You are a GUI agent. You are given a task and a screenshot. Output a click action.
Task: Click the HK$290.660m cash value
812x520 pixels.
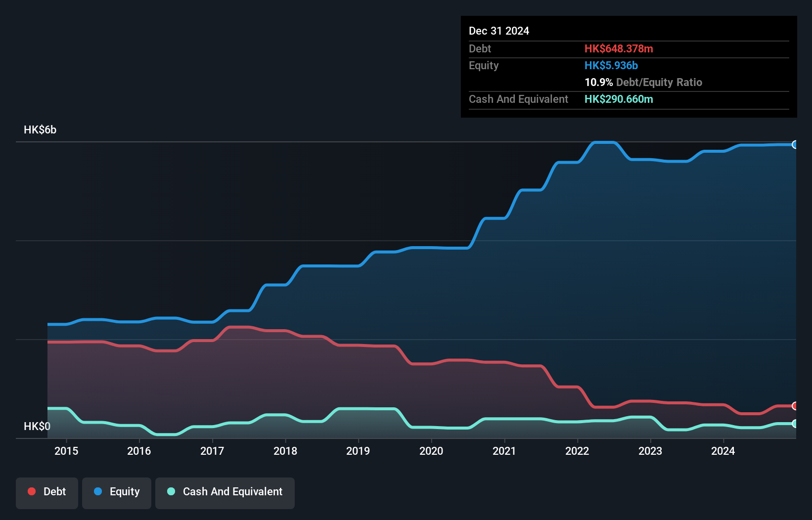[x=619, y=99]
